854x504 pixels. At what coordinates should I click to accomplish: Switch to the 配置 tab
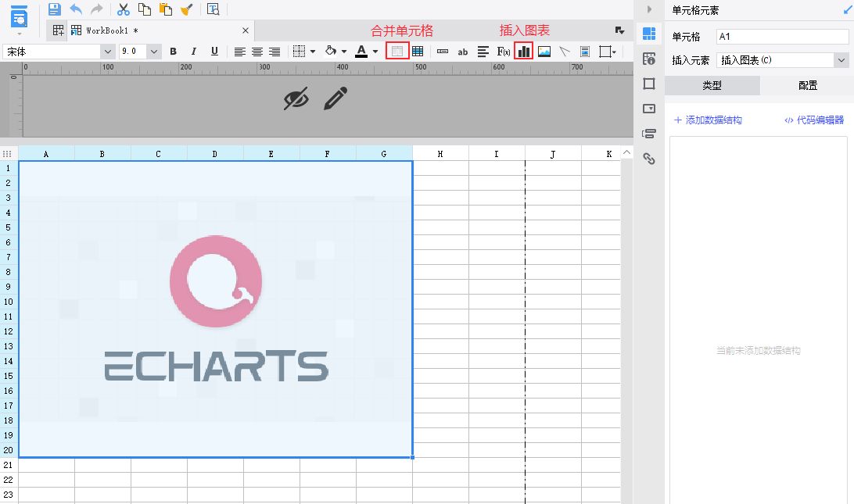coord(807,86)
